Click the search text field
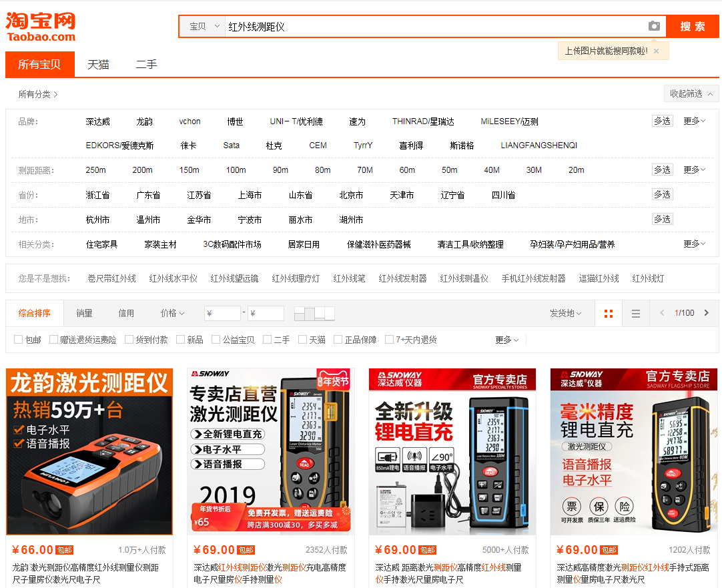The width and height of the screenshot is (722, 588). click(x=435, y=26)
